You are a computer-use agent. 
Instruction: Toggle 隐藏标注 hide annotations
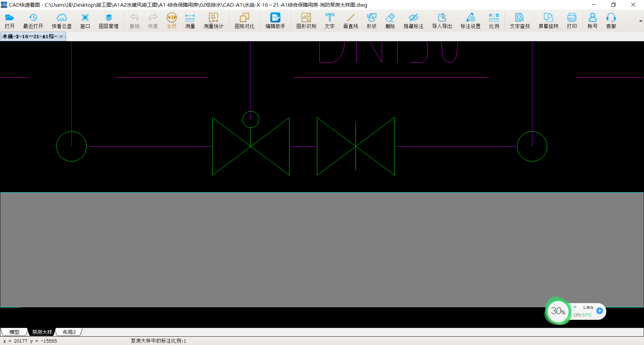414,21
